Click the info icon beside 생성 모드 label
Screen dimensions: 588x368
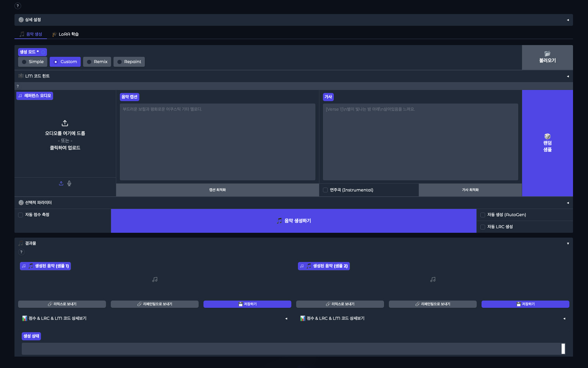point(43,52)
